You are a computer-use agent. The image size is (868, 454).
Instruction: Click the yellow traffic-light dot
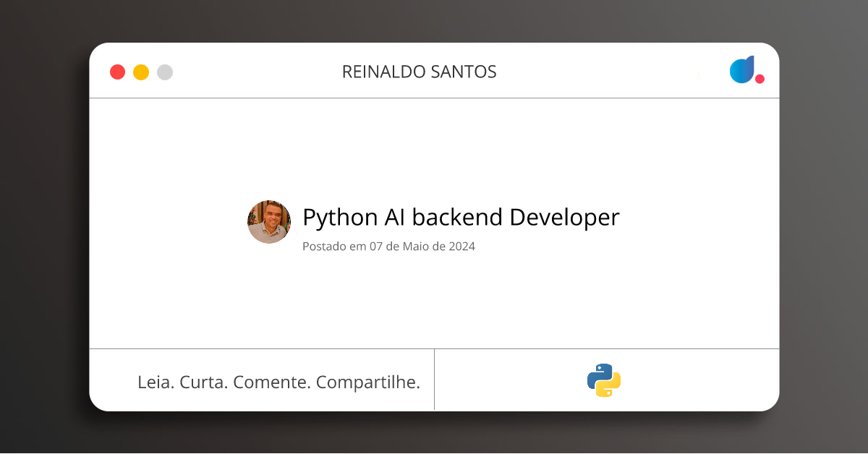click(x=141, y=72)
